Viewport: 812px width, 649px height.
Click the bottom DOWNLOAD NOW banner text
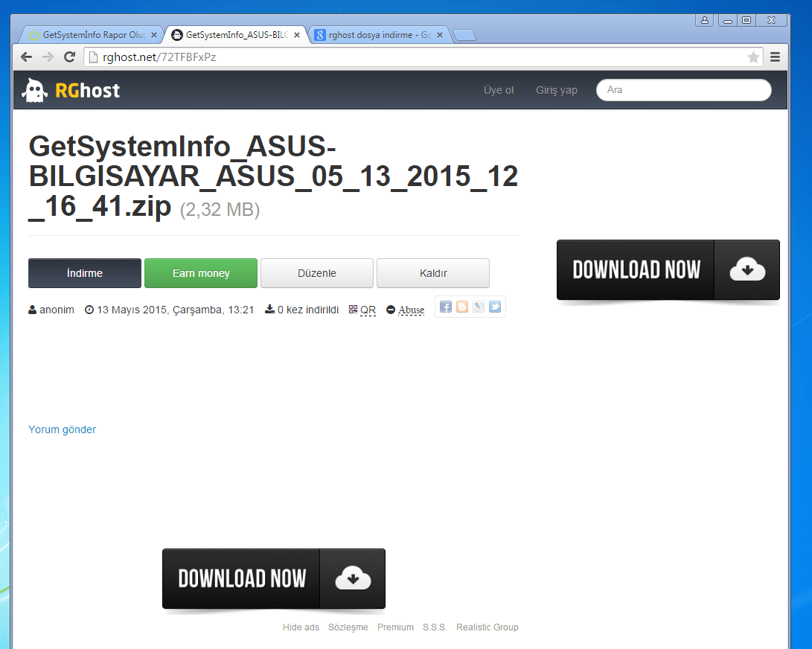243,578
